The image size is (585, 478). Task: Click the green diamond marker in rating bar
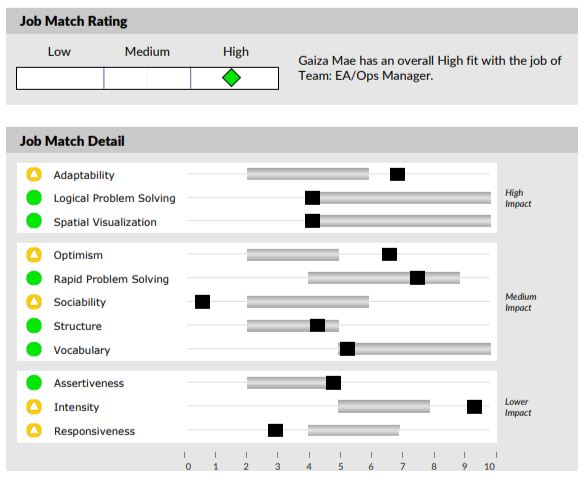click(x=231, y=78)
